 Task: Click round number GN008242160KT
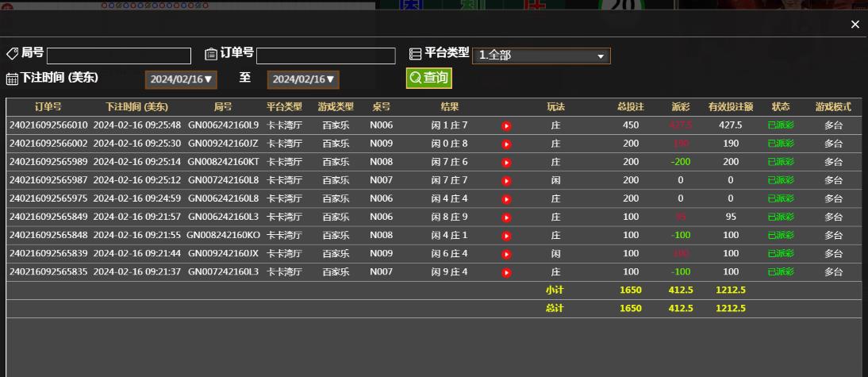pyautogui.click(x=223, y=162)
